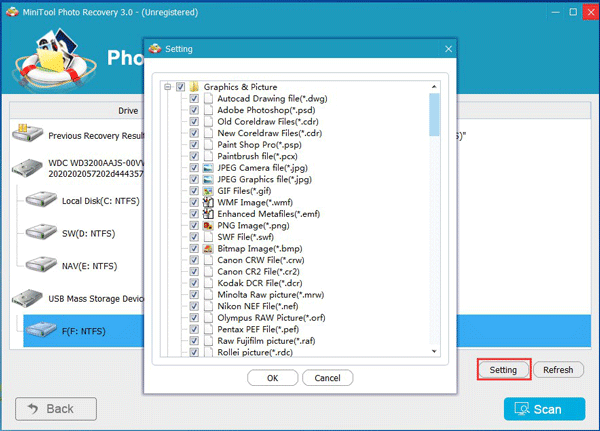The image size is (600, 431).
Task: Click the Canon CRW File document icon
Action: click(209, 260)
